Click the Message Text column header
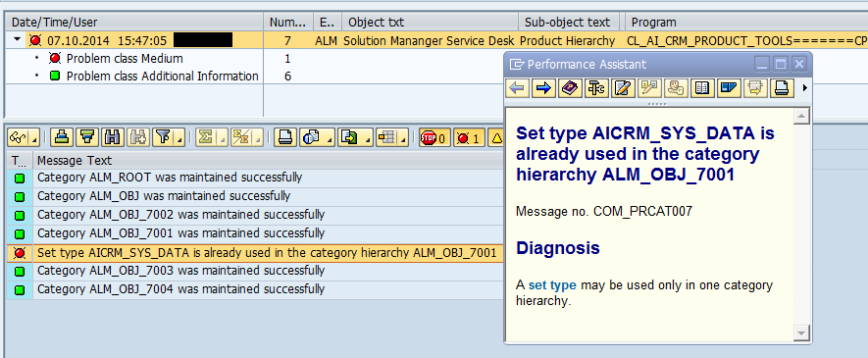This screenshot has height=358, width=868. pos(269,161)
